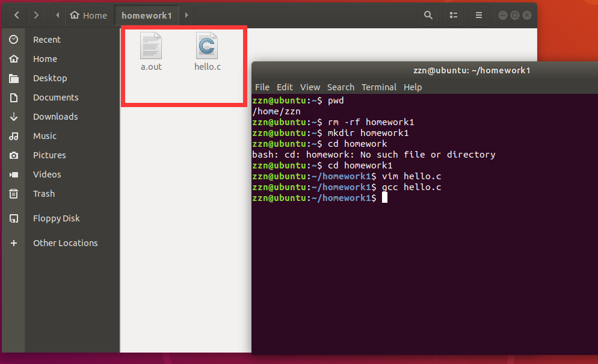This screenshot has width=598, height=364.
Task: Click the Downloads arrow icon in sidebar
Action: (14, 117)
